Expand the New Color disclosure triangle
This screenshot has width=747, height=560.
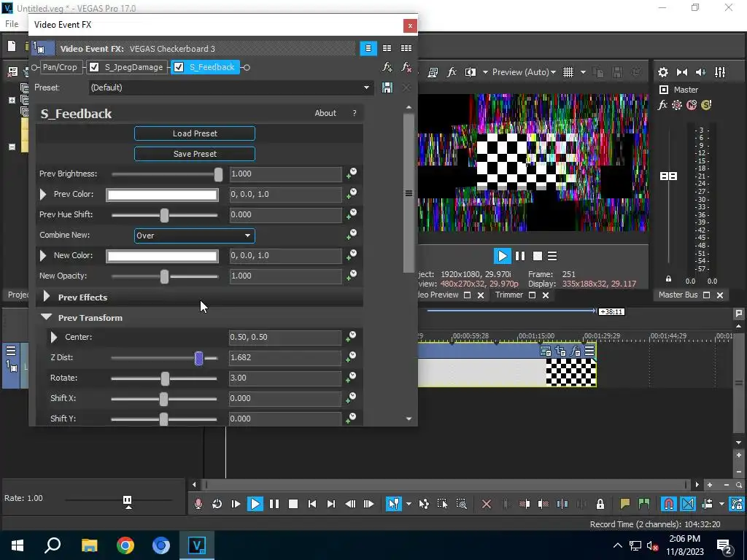tap(43, 256)
